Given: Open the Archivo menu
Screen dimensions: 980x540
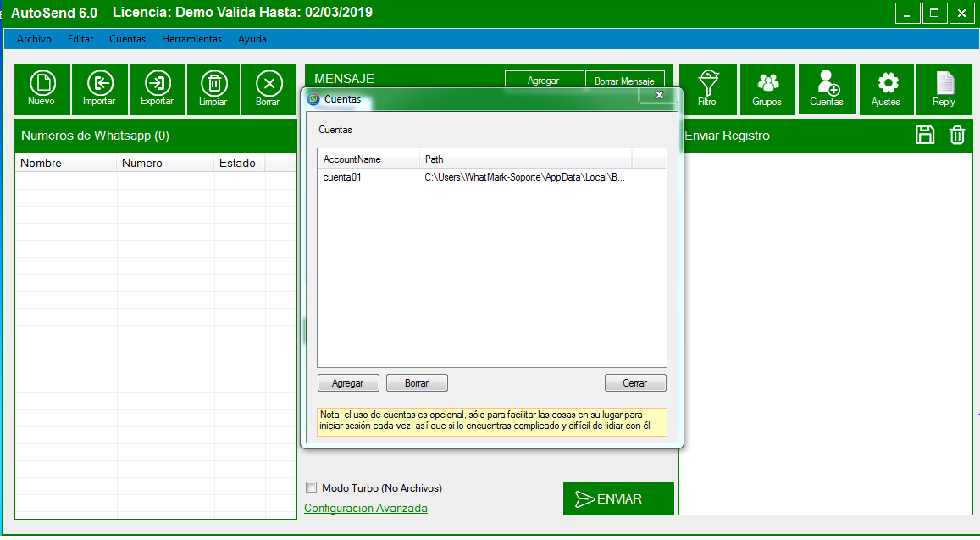Looking at the screenshot, I should pyautogui.click(x=35, y=39).
